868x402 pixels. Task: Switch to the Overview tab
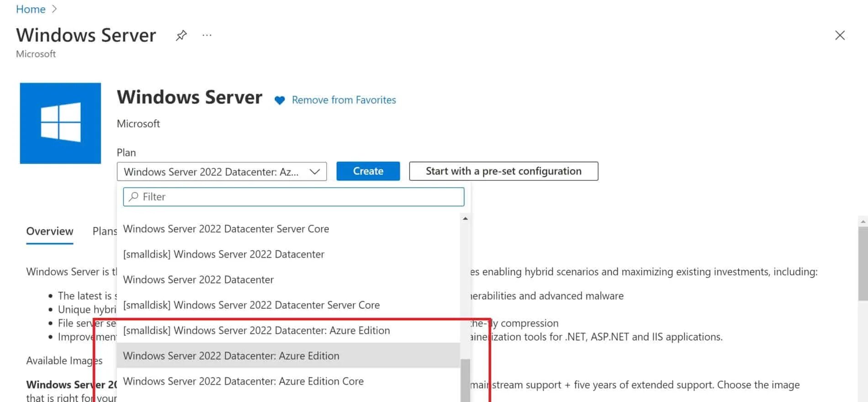coord(50,231)
